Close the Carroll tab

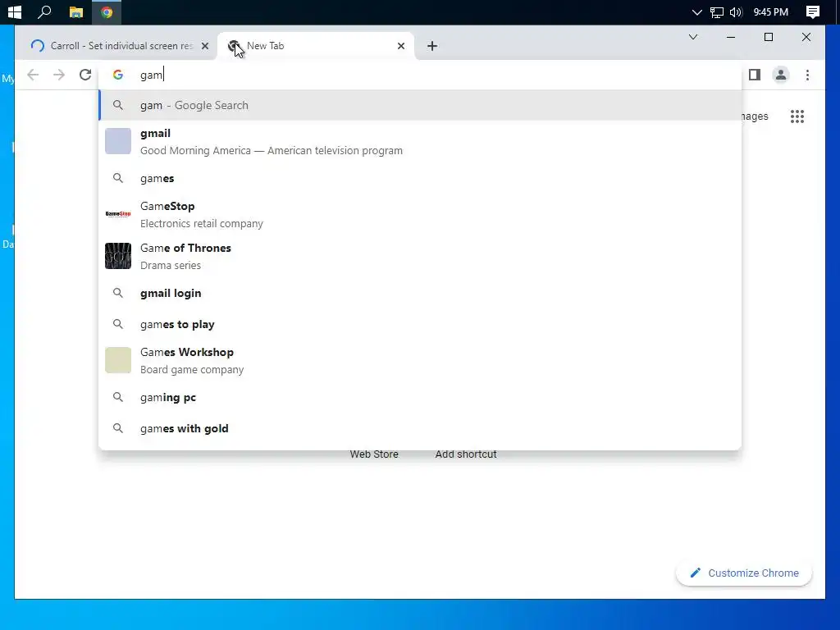pos(204,46)
